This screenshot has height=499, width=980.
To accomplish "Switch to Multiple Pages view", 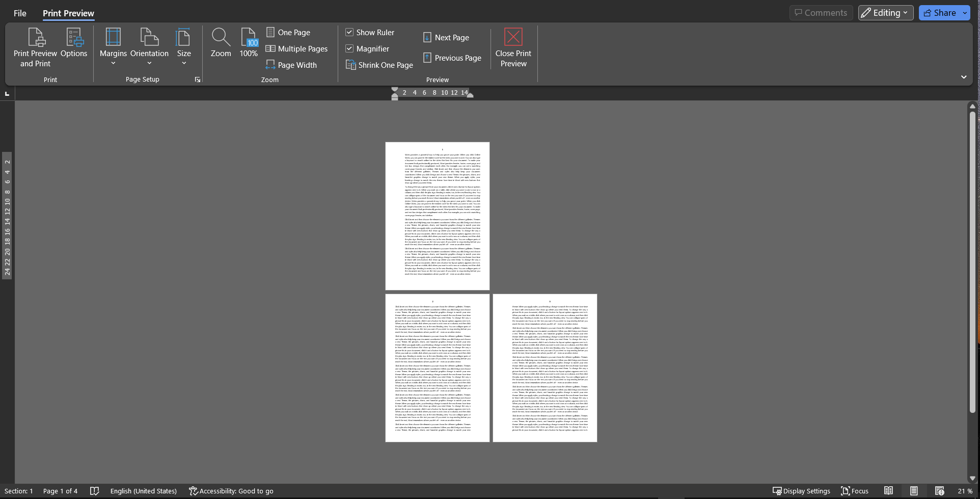I will (296, 48).
